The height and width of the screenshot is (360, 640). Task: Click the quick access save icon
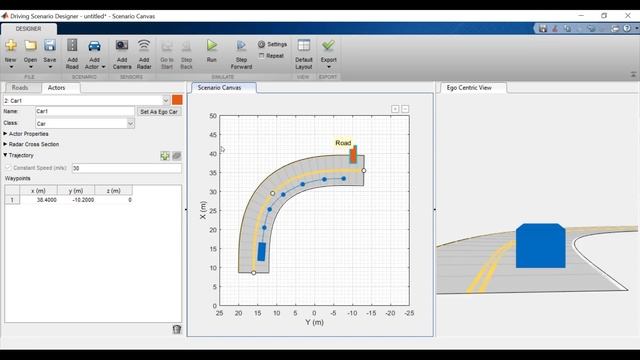[542, 29]
